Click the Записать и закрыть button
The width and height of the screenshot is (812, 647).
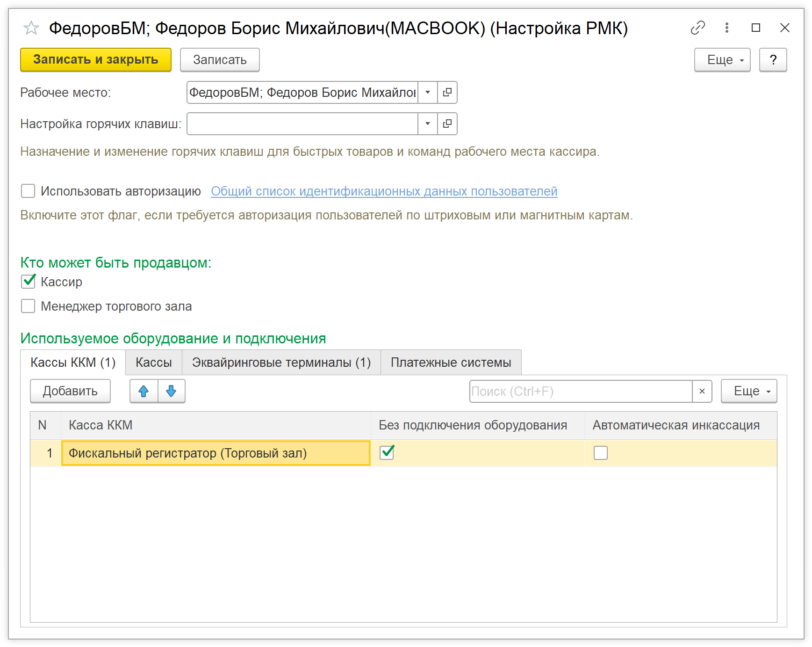coord(96,60)
